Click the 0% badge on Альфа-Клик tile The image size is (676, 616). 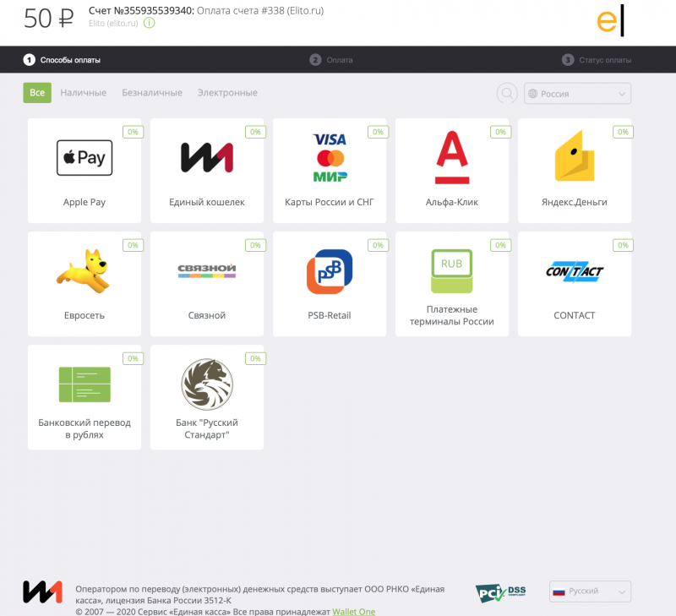tap(500, 132)
